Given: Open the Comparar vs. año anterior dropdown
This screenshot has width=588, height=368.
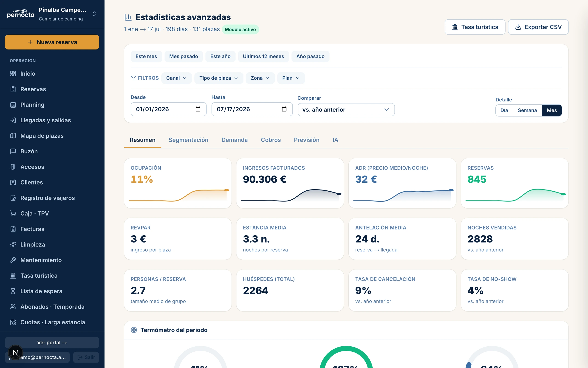Looking at the screenshot, I should pos(346,110).
